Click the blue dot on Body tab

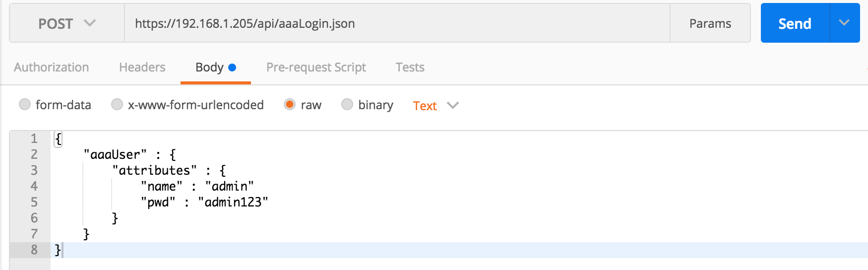pyautogui.click(x=232, y=67)
